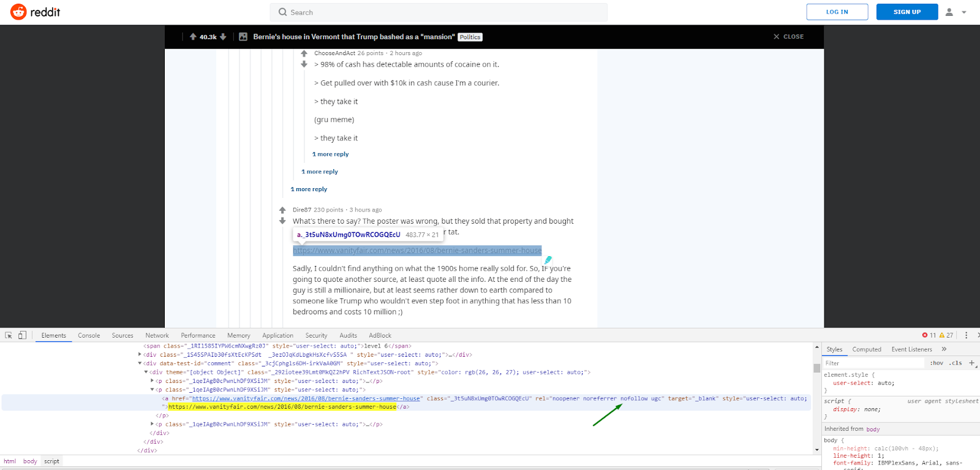The width and height of the screenshot is (980, 470).
Task: Click the scroll-down arrow of the Elements panel
Action: coord(817,450)
